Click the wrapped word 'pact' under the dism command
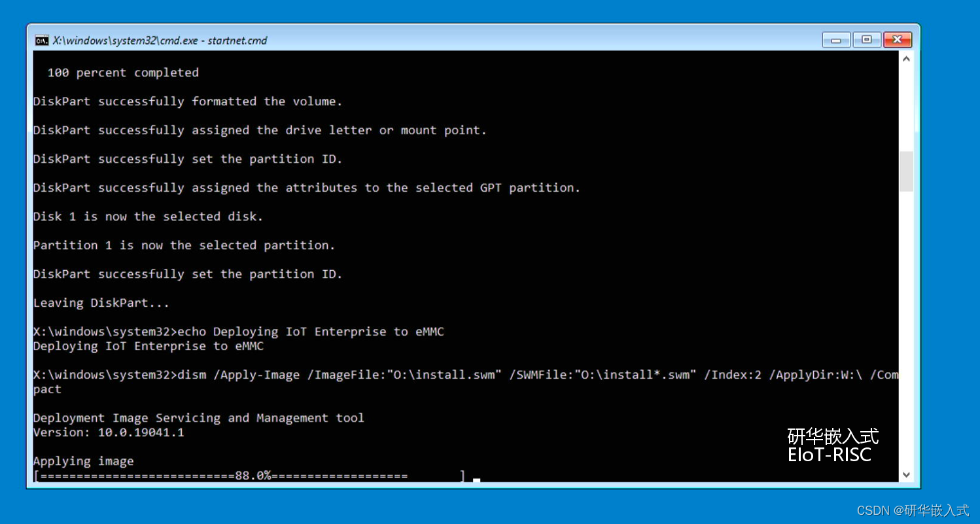 47,389
